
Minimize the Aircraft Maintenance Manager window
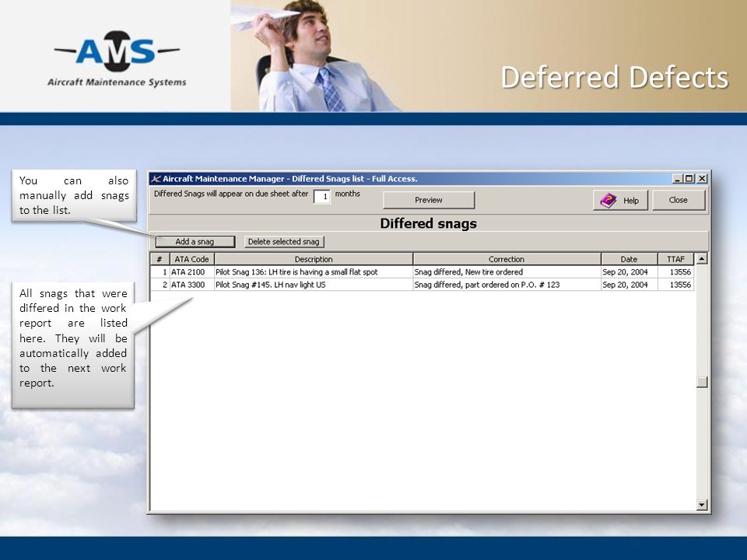[678, 179]
